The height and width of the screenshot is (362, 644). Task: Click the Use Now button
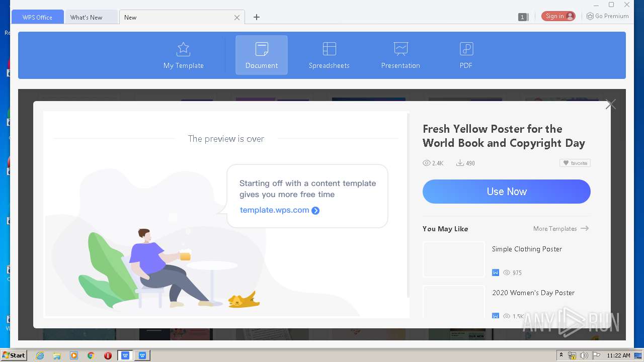coord(506,192)
